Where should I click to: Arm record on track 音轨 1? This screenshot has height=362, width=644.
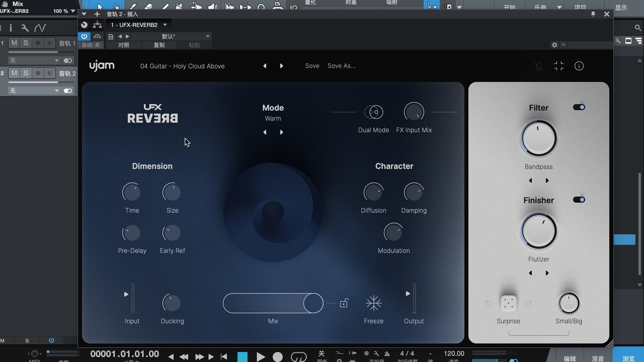[x=38, y=43]
